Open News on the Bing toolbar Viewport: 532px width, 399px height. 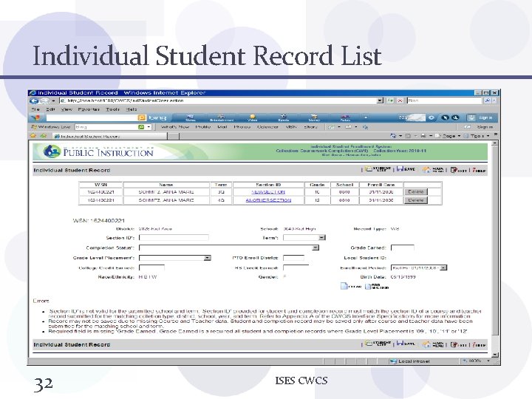point(191,117)
